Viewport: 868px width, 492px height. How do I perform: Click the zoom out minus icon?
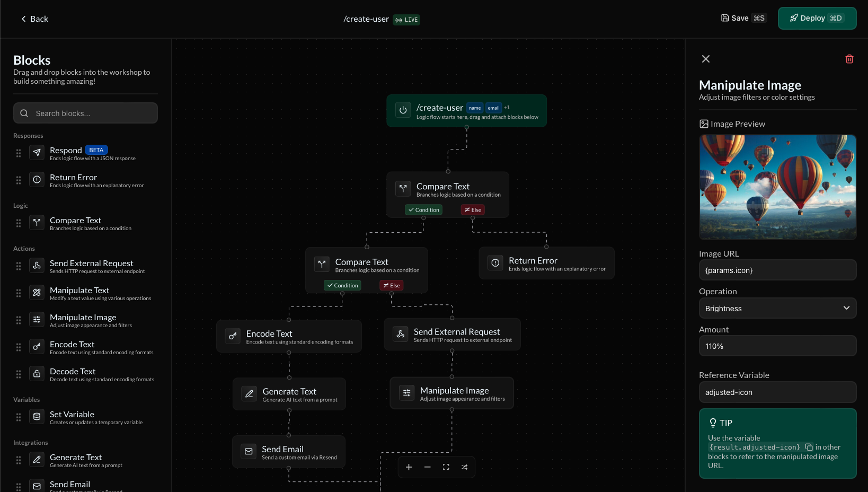[427, 467]
